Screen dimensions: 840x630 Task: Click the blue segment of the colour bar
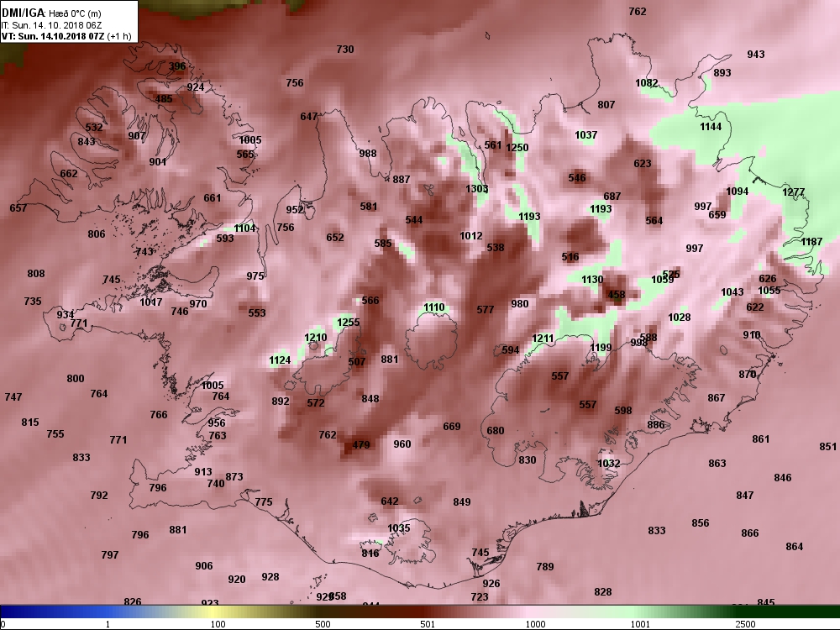pyautogui.click(x=54, y=612)
